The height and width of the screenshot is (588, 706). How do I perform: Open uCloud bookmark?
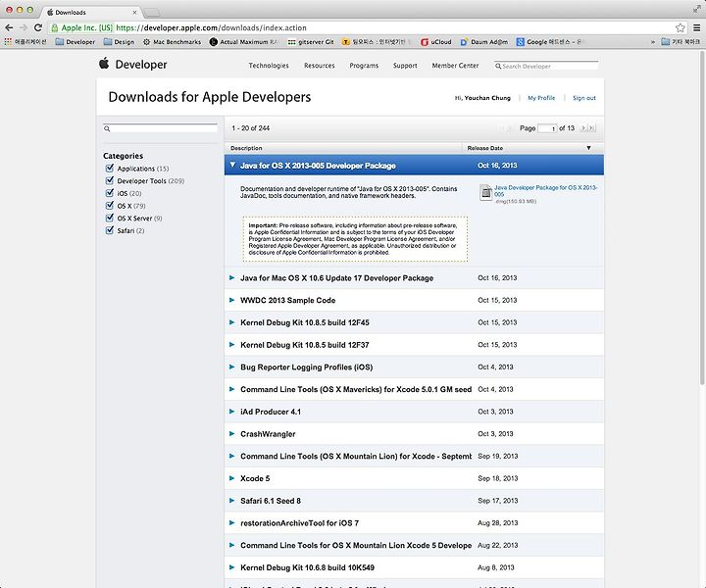pyautogui.click(x=435, y=42)
